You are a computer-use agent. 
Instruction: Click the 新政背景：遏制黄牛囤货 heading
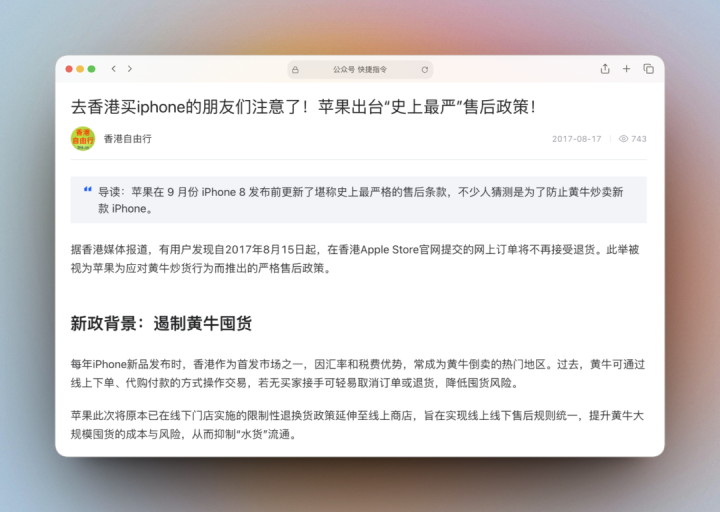pos(161,323)
